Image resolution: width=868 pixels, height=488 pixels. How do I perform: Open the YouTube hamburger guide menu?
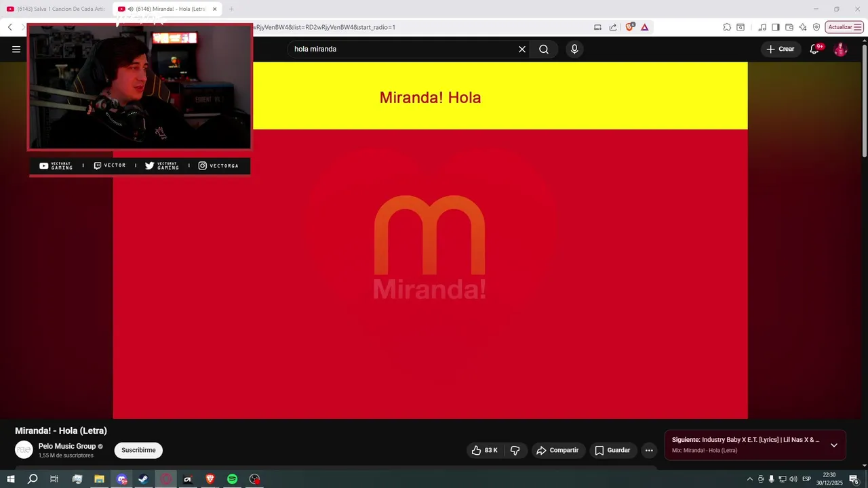16,49
